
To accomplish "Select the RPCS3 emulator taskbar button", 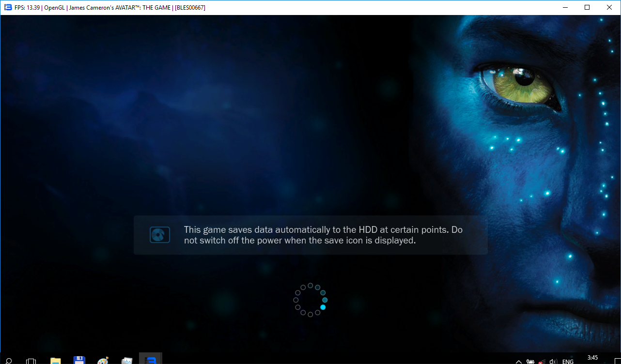I will point(151,359).
